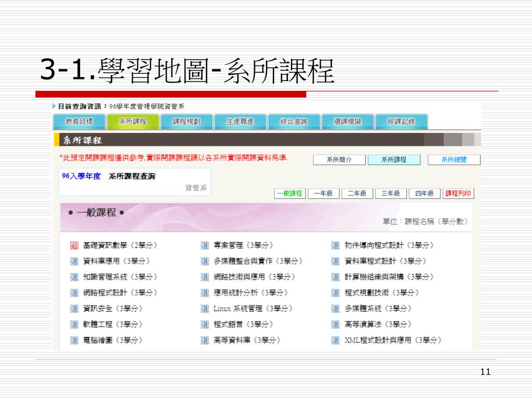Show 一年級 courses
Viewport: 532px width, 399px height.
pos(323,193)
